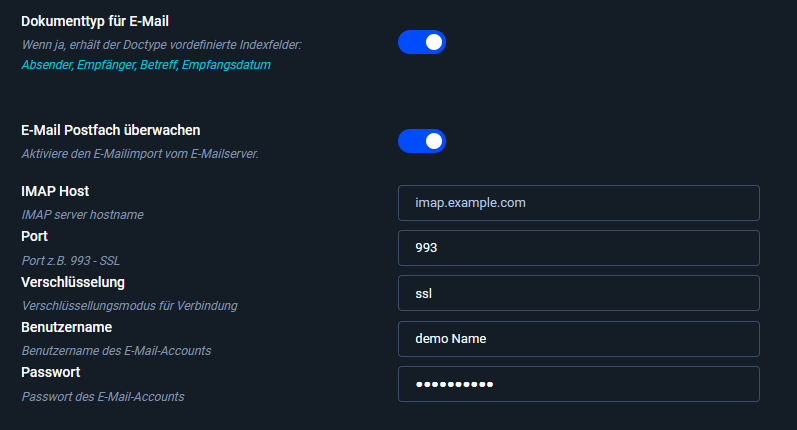
Task: Focus the Verschlüsselung field containing ssl
Action: click(578, 293)
